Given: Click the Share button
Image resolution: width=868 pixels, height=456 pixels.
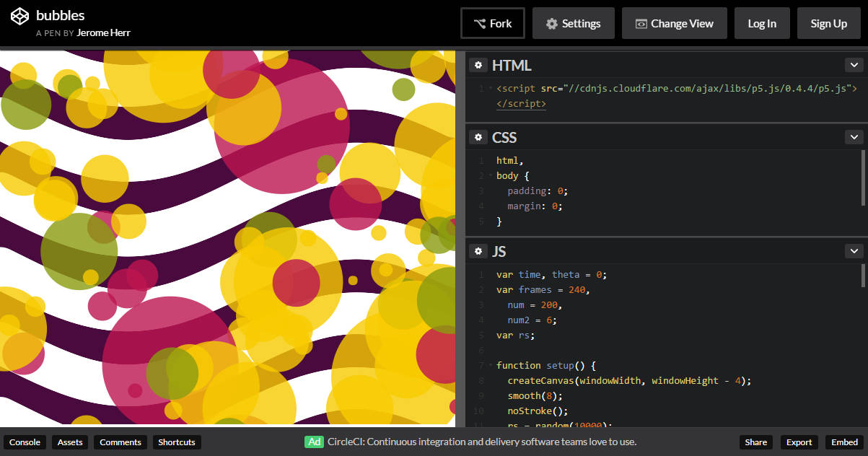Looking at the screenshot, I should pyautogui.click(x=756, y=442).
